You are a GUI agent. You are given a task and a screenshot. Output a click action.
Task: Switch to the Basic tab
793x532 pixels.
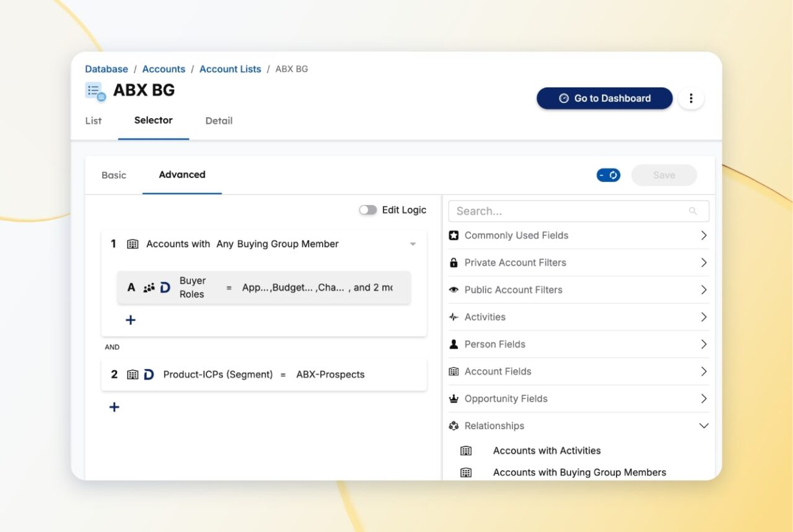(x=114, y=175)
